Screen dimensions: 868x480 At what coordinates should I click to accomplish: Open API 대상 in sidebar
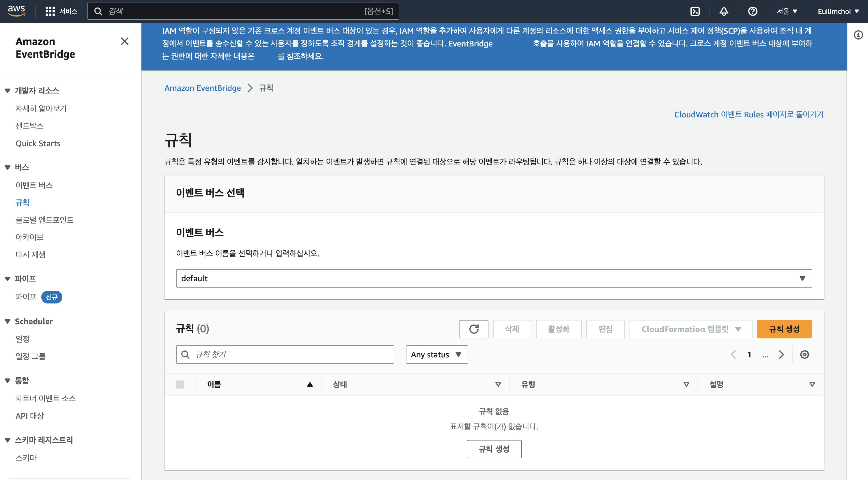click(x=29, y=416)
